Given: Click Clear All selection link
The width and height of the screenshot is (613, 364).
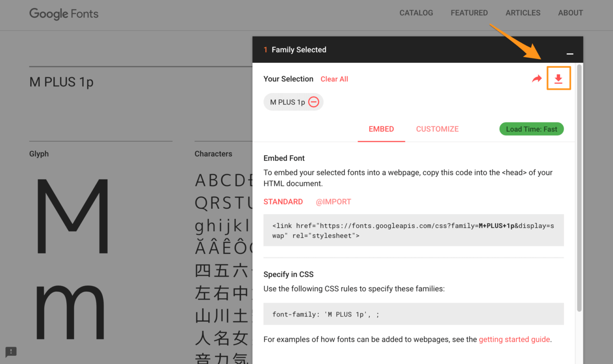Looking at the screenshot, I should (334, 79).
